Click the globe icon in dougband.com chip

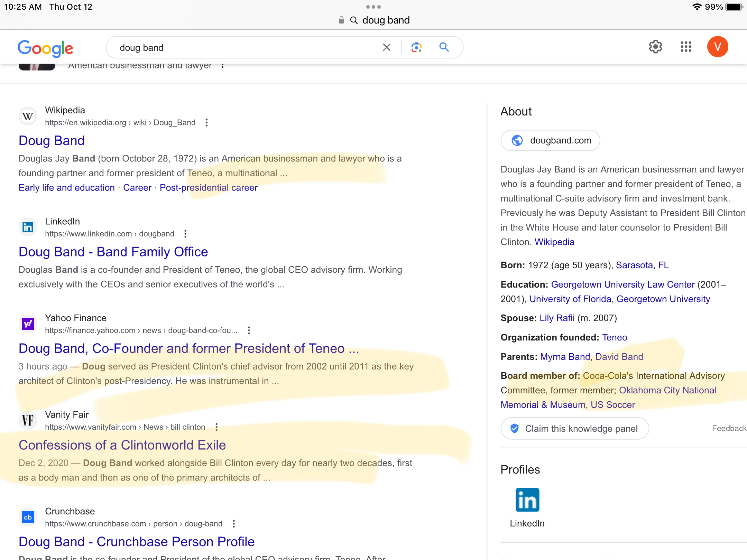[x=517, y=140]
